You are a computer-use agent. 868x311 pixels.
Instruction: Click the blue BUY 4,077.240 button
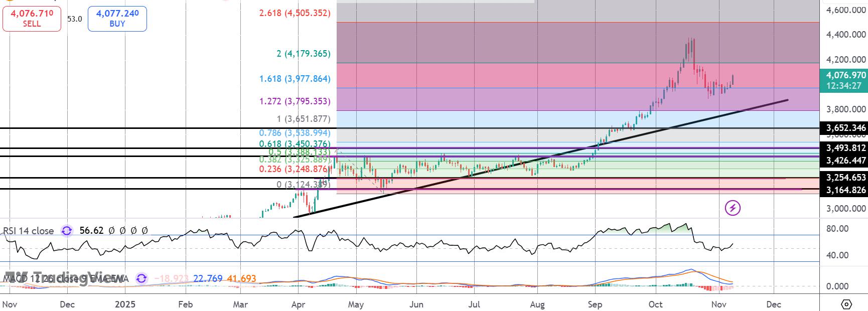(117, 19)
